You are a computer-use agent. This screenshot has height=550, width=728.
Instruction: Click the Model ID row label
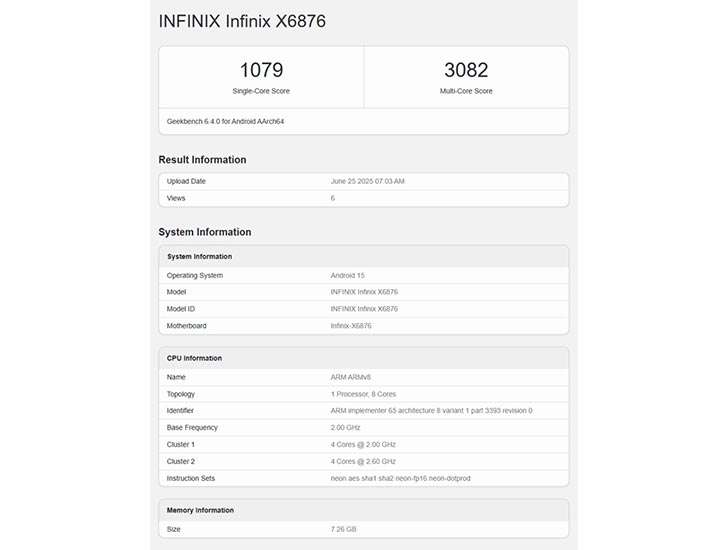[181, 309]
